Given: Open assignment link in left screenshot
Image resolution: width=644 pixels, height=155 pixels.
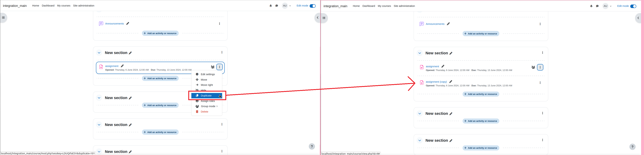Looking at the screenshot, I should pyautogui.click(x=112, y=66).
